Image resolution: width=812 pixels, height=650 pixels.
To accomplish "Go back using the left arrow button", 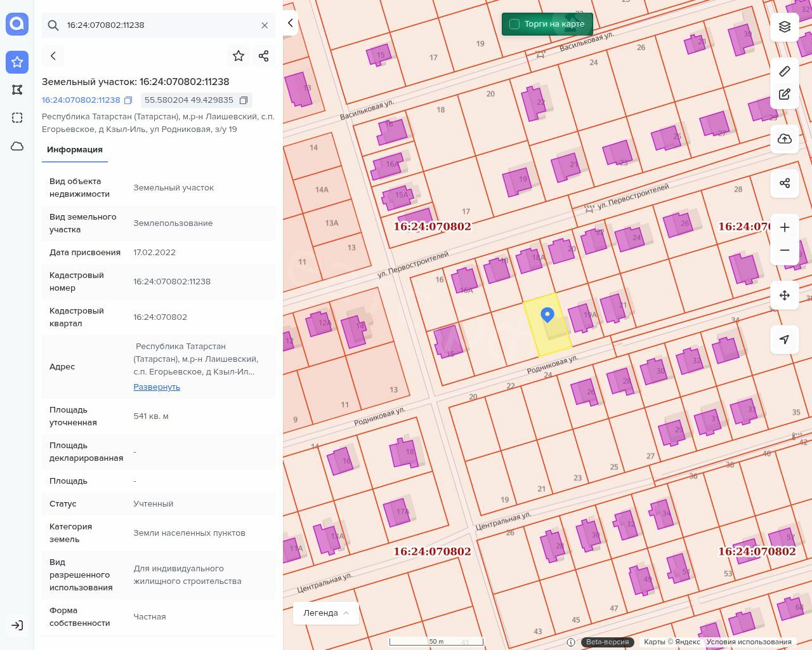I will pos(53,56).
